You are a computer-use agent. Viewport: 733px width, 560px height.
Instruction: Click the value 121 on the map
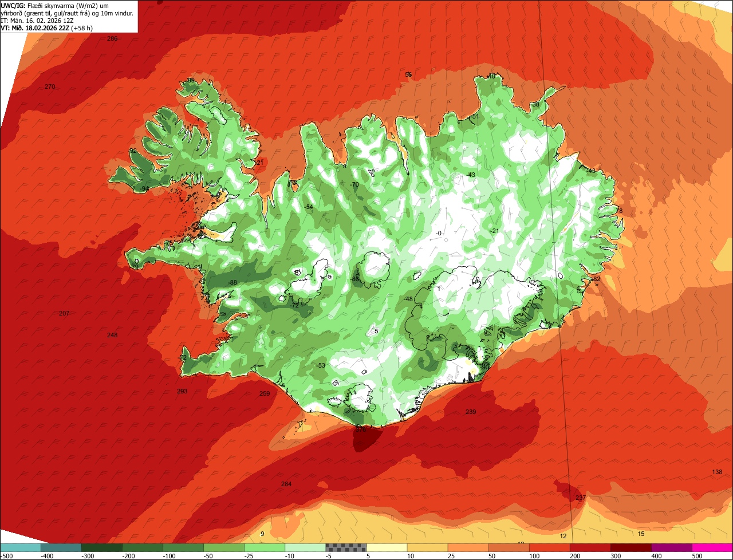[x=259, y=163]
